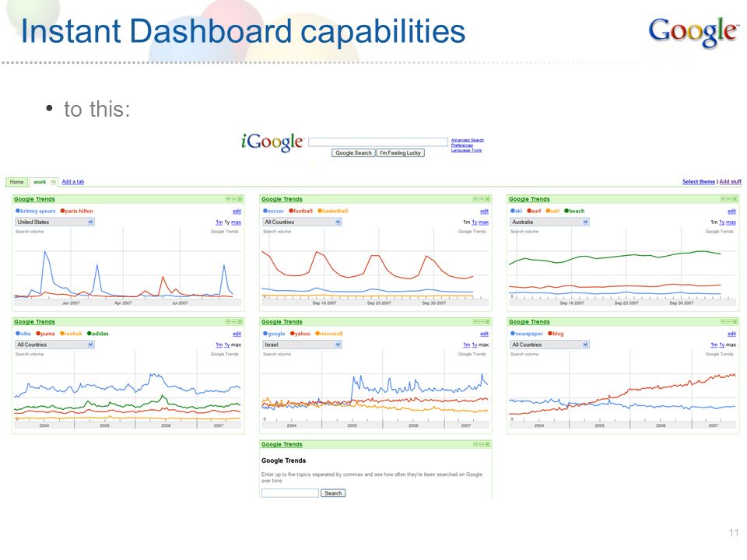747x560 pixels.
Task: Open menu arrow on britney spears Trends gadget
Action: 228,199
